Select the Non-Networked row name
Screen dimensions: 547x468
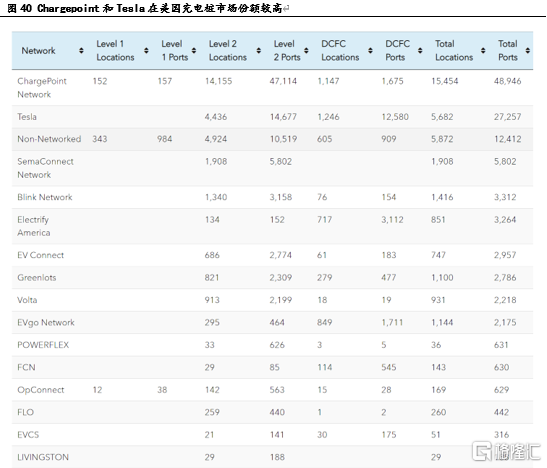tap(49, 139)
